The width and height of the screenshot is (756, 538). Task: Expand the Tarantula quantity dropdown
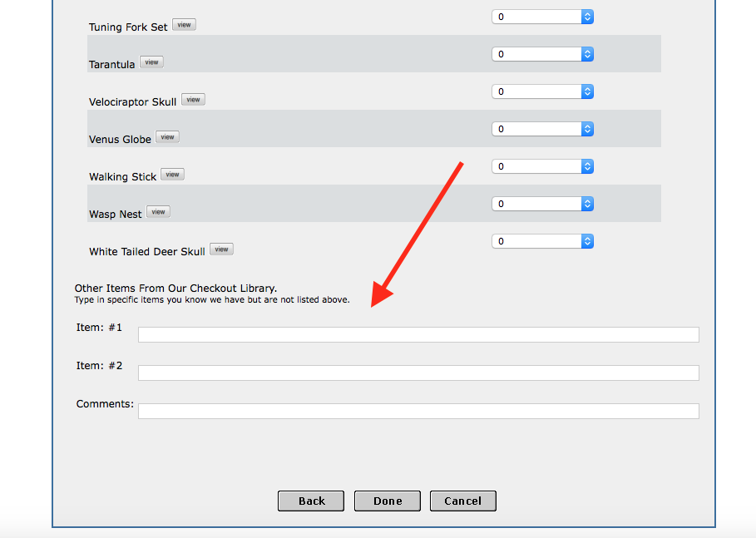(x=542, y=54)
